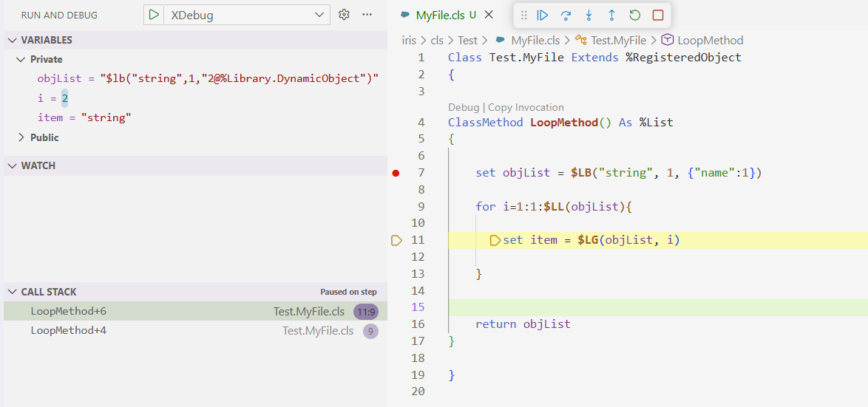Image resolution: width=868 pixels, height=407 pixels.
Task: Click the Copy Invocation code lens link
Action: pos(526,107)
